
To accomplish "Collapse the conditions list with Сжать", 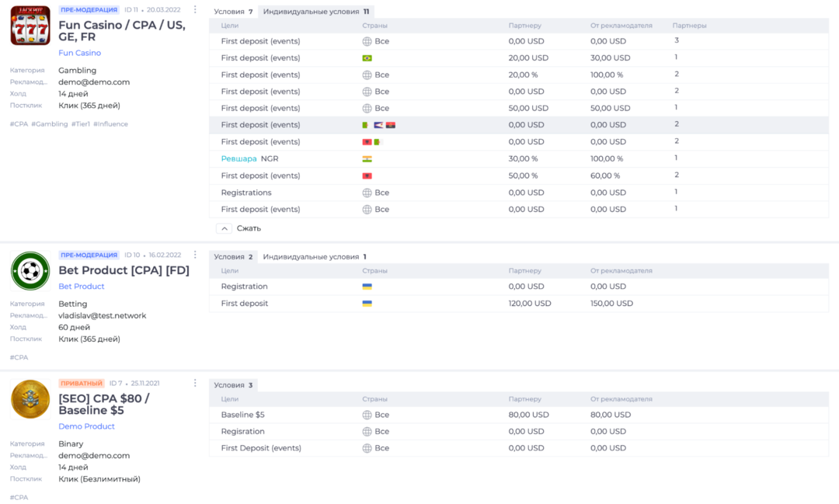I will click(240, 228).
